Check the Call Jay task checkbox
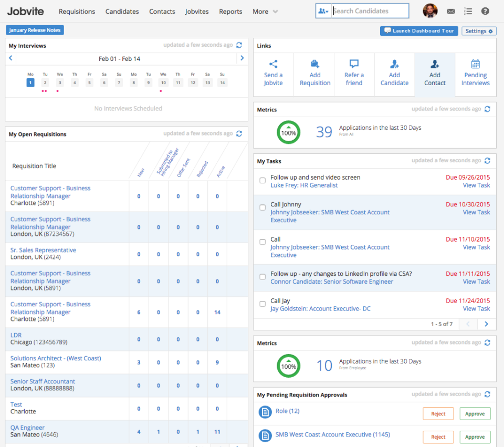The image size is (504, 447). tap(262, 303)
